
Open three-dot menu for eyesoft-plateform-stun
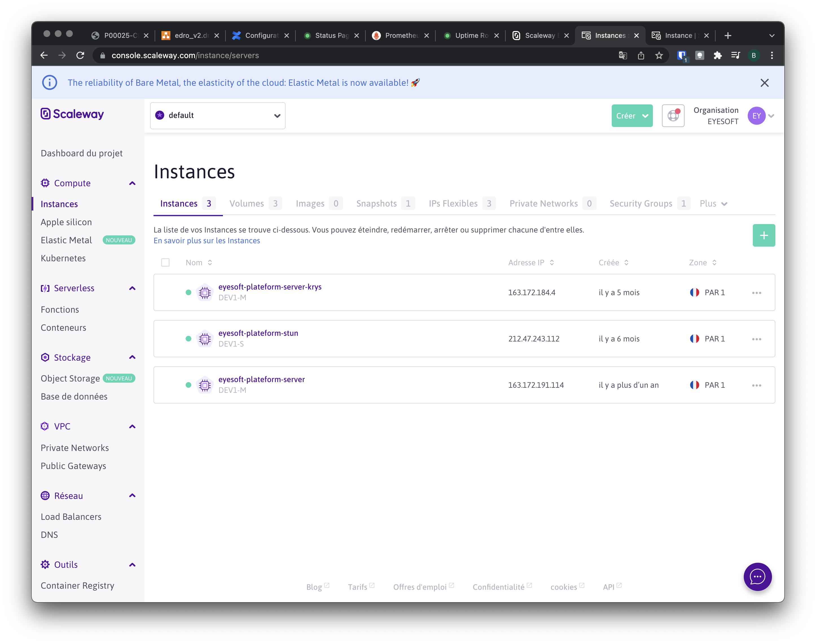756,339
